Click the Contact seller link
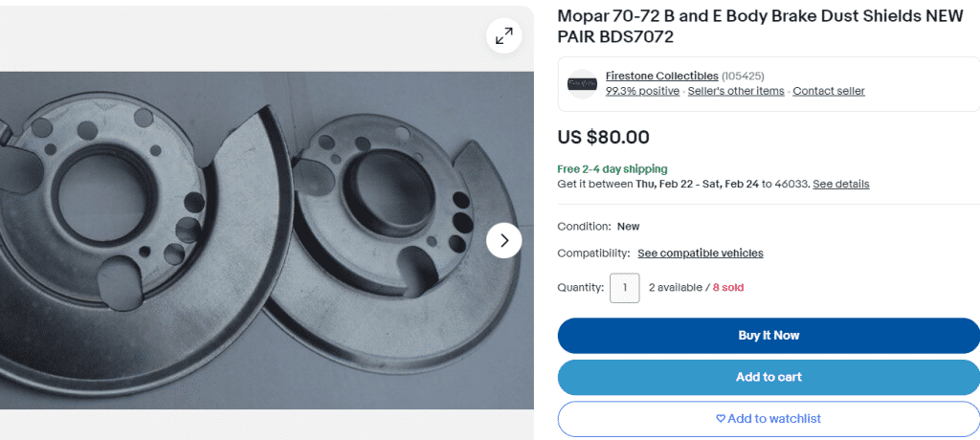Screen dimensions: 980x440 [x=828, y=91]
